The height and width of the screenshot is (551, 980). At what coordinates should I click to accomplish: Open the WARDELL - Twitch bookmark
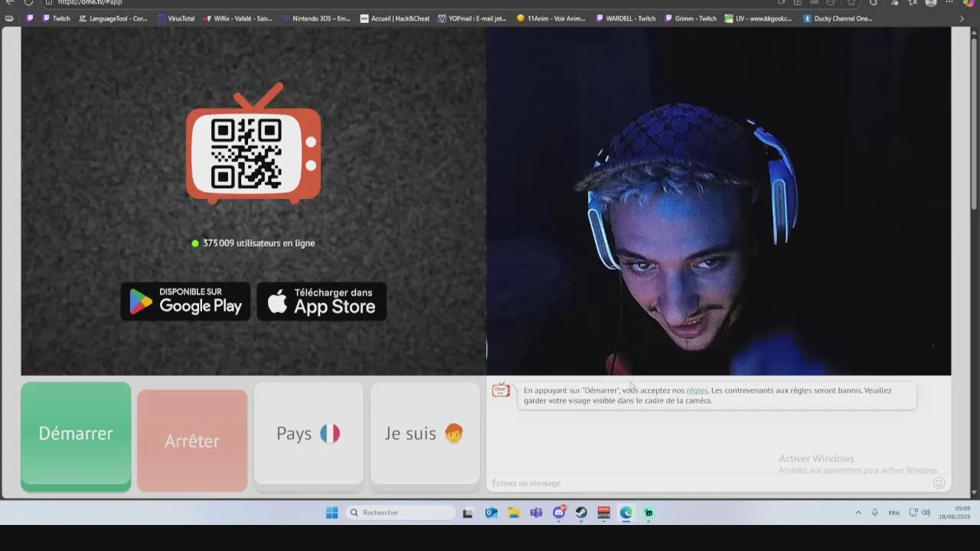coord(626,18)
